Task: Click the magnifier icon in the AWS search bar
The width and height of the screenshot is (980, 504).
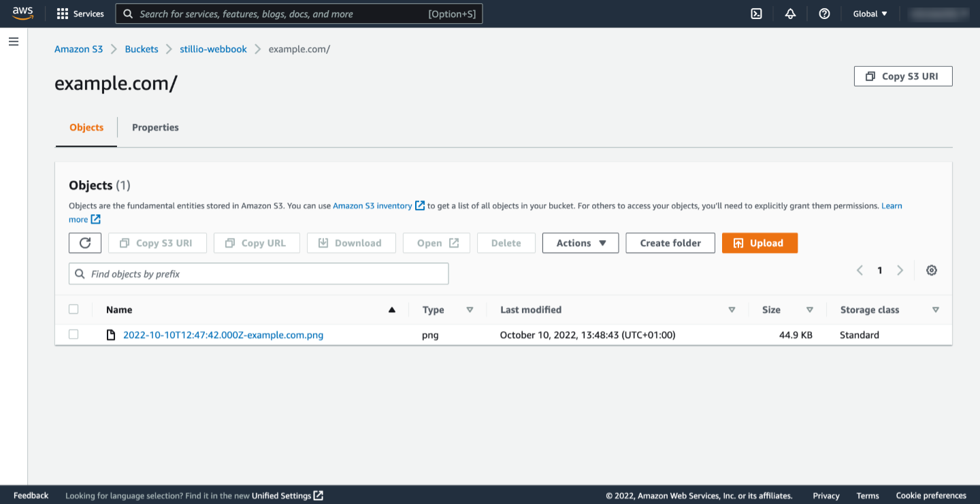Action: click(128, 14)
